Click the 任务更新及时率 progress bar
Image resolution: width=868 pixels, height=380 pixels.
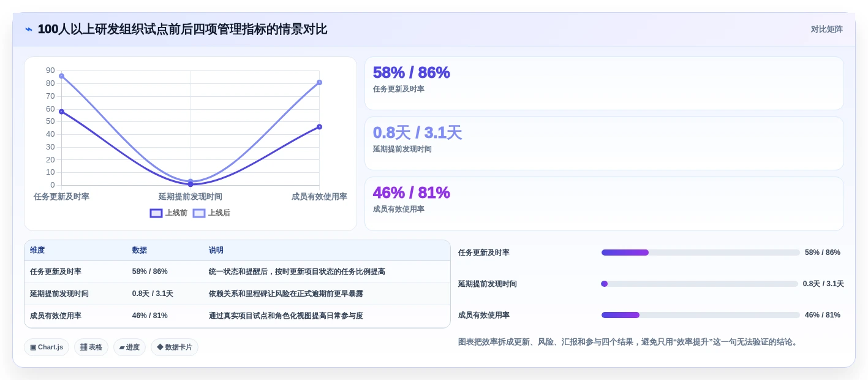(x=700, y=253)
